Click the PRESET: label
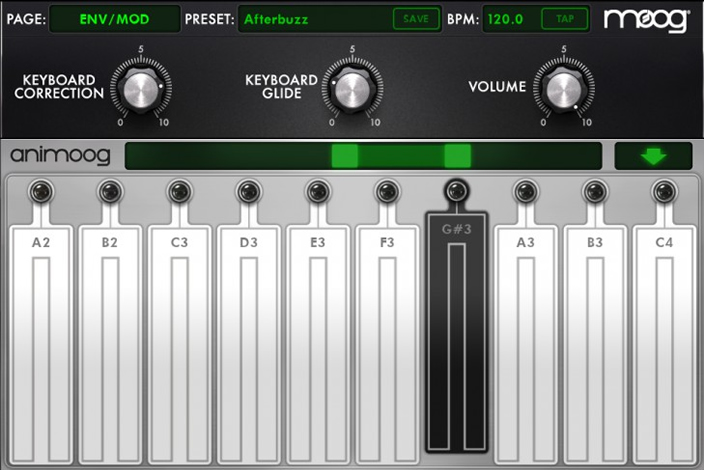Image resolution: width=704 pixels, height=470 pixels. point(209,19)
